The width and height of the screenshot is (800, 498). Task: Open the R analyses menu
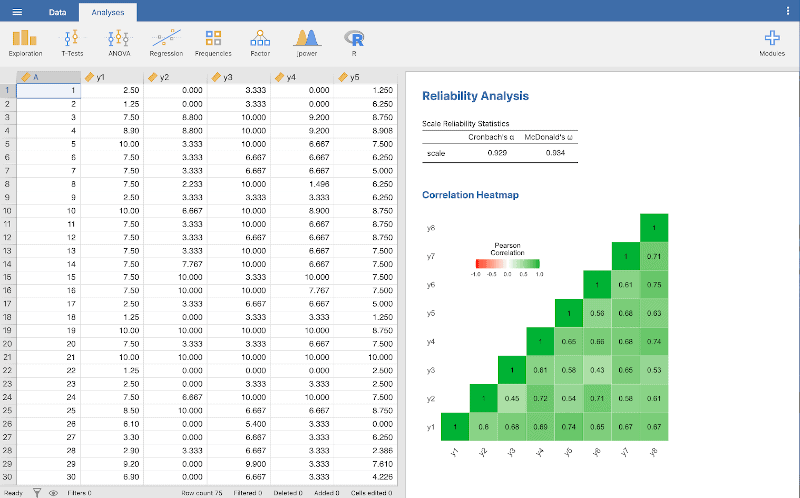[353, 42]
